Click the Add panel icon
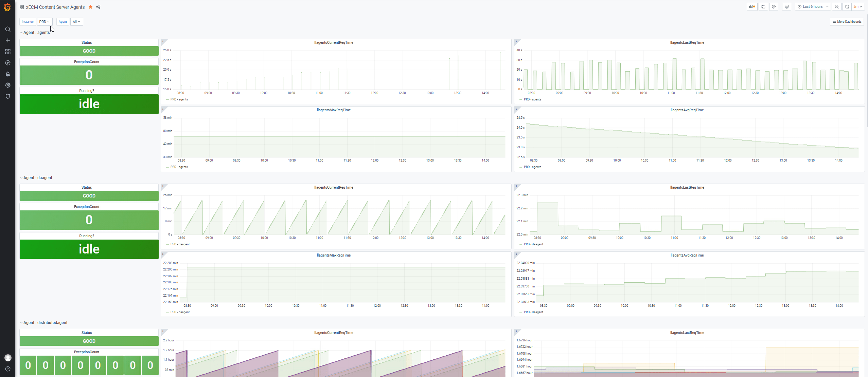The height and width of the screenshot is (377, 868). click(x=752, y=7)
